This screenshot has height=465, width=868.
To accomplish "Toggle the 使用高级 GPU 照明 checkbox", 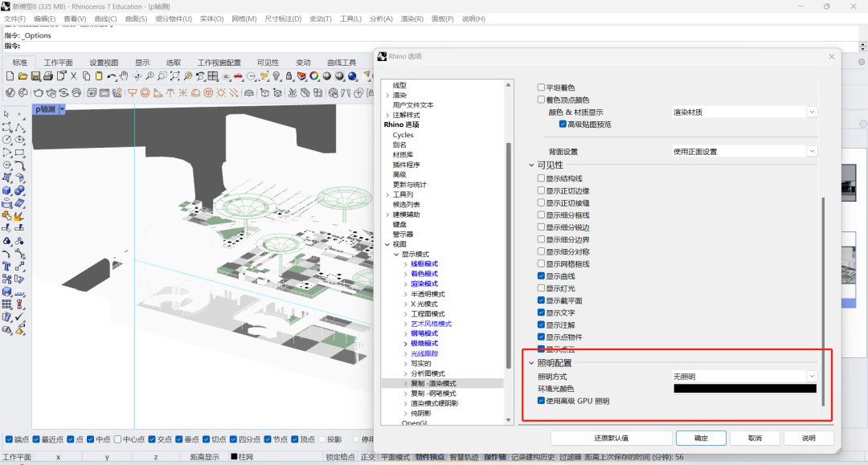I will 541,401.
